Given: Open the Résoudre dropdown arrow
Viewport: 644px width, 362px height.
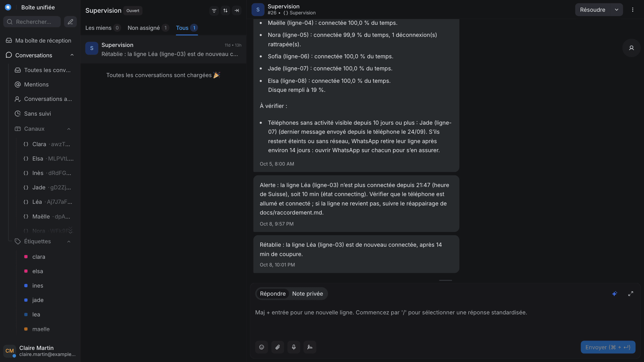Looking at the screenshot, I should (616, 10).
